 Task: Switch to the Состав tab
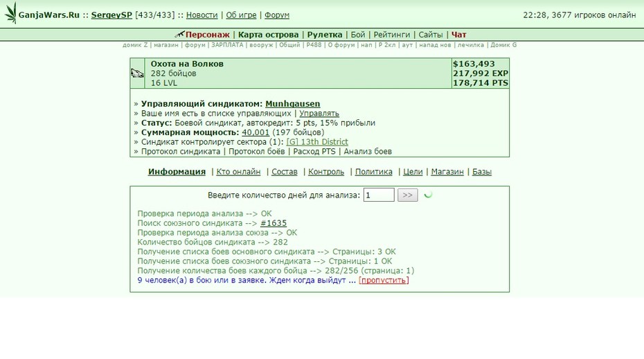284,171
